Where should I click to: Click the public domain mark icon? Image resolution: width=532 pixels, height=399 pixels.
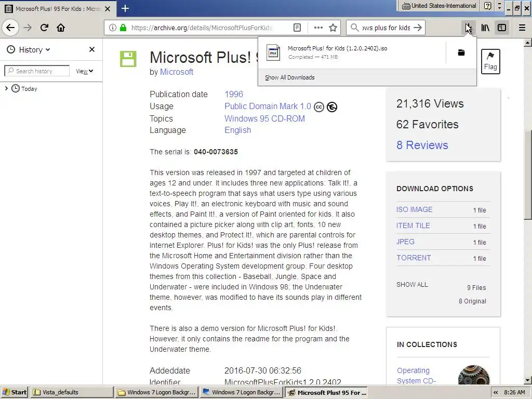tap(332, 107)
